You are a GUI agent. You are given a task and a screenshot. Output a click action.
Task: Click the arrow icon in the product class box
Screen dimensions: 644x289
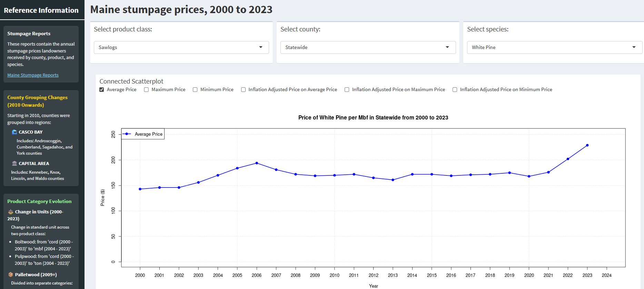[261, 47]
